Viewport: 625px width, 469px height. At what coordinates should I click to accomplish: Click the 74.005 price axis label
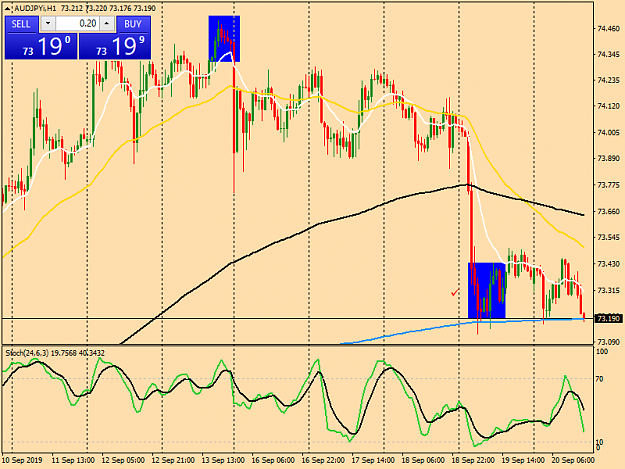click(609, 132)
